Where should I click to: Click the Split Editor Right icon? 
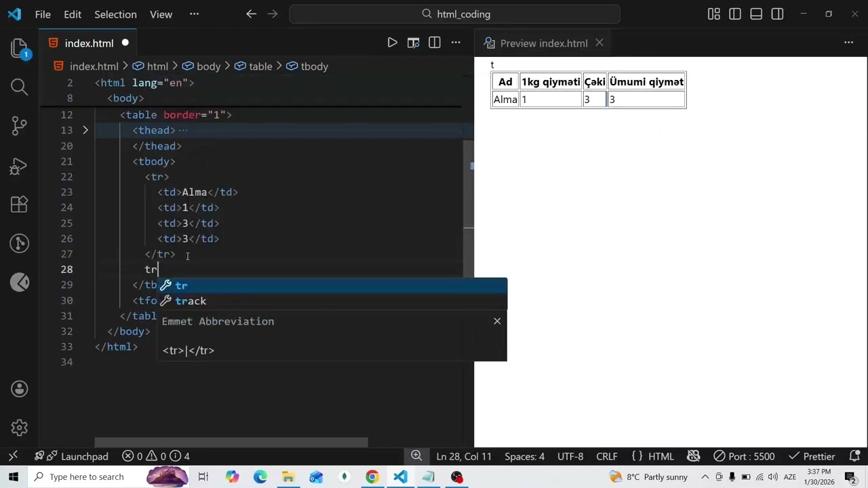click(435, 43)
